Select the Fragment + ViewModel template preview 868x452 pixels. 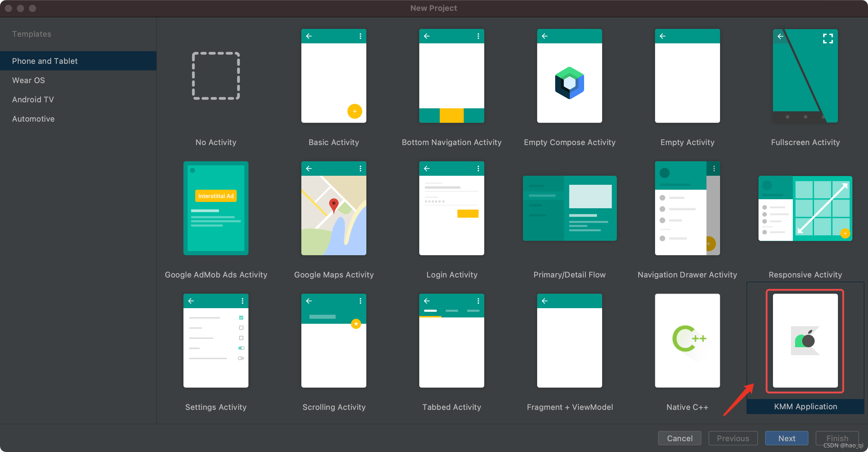569,341
